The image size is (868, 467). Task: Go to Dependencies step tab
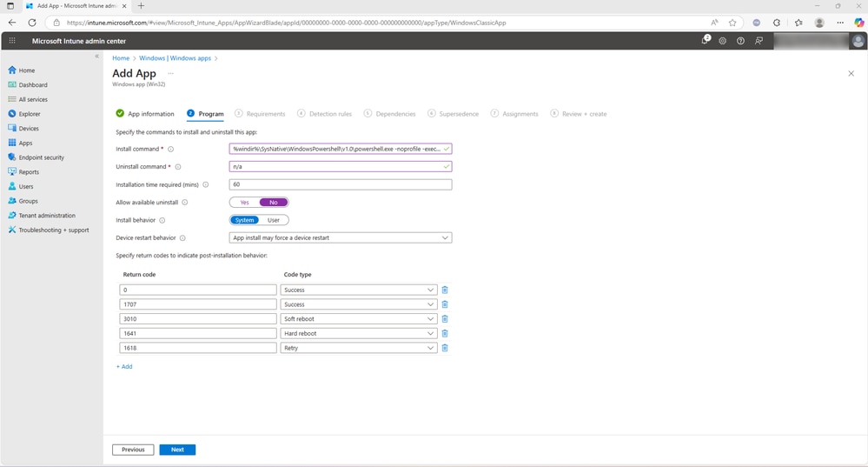[390, 114]
